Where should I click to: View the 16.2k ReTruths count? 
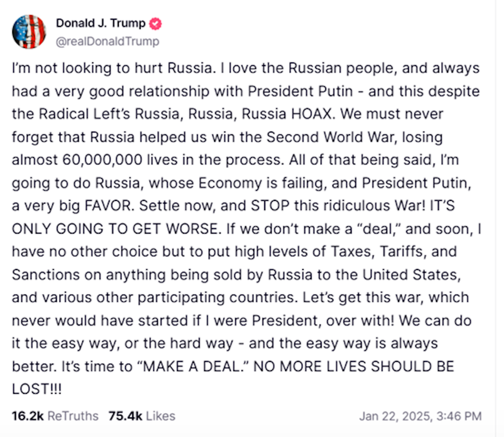click(x=28, y=416)
